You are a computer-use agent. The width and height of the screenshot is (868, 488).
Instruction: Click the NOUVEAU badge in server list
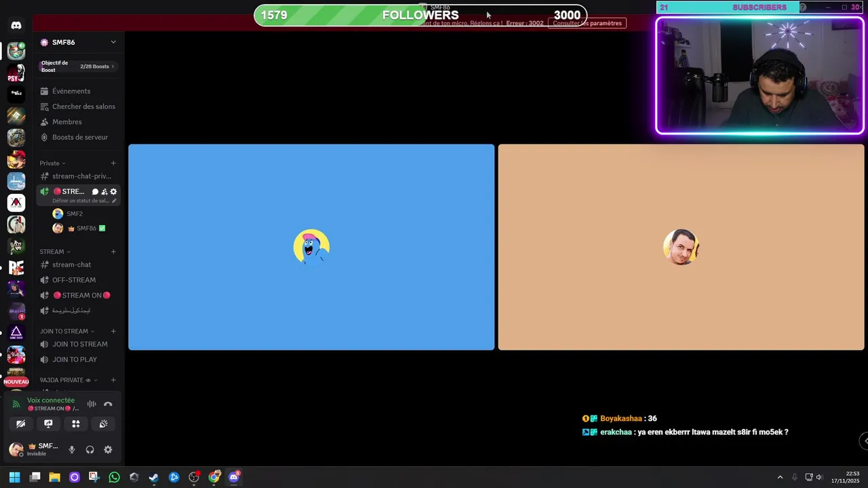[x=16, y=382]
